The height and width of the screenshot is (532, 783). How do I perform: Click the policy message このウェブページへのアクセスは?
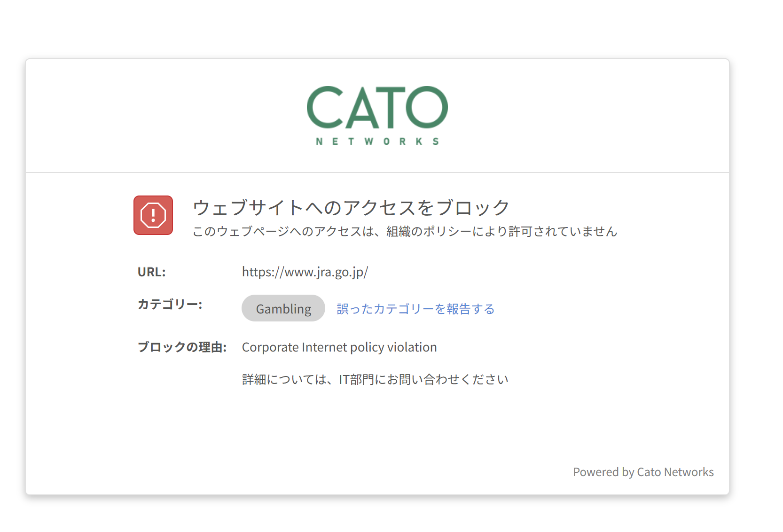click(x=405, y=231)
